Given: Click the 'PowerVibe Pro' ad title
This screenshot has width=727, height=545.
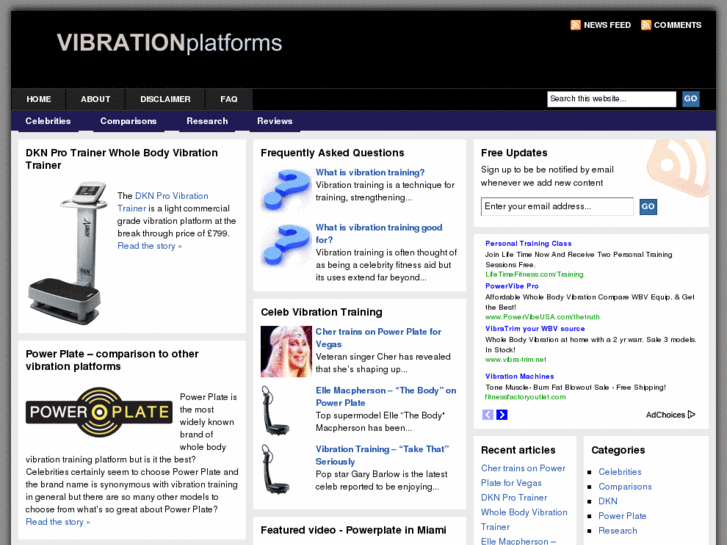Looking at the screenshot, I should click(512, 286).
